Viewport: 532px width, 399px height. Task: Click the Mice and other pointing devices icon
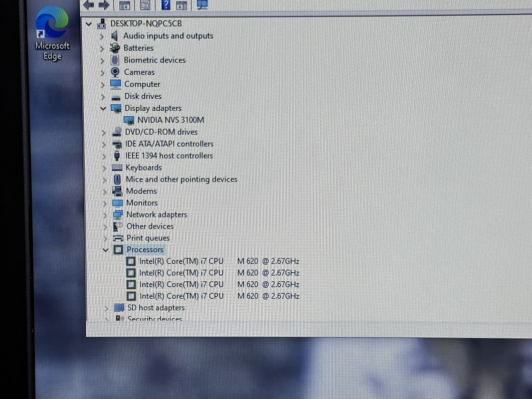tap(117, 179)
